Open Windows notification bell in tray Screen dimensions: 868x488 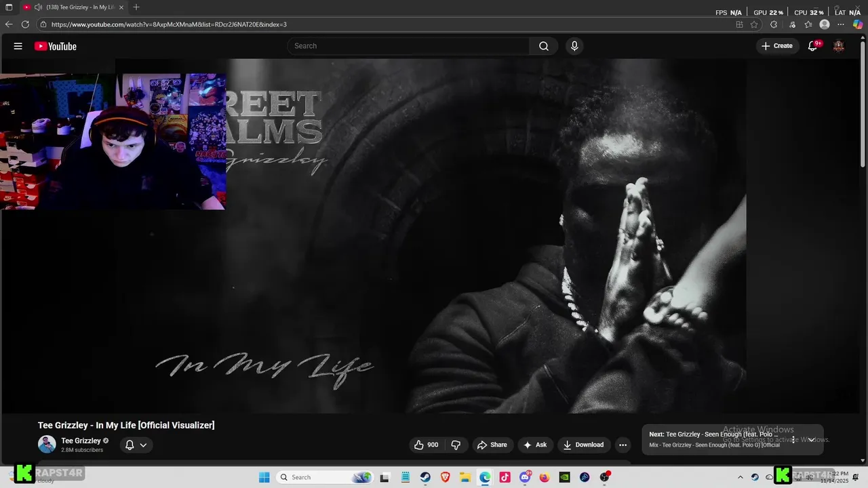(x=855, y=477)
